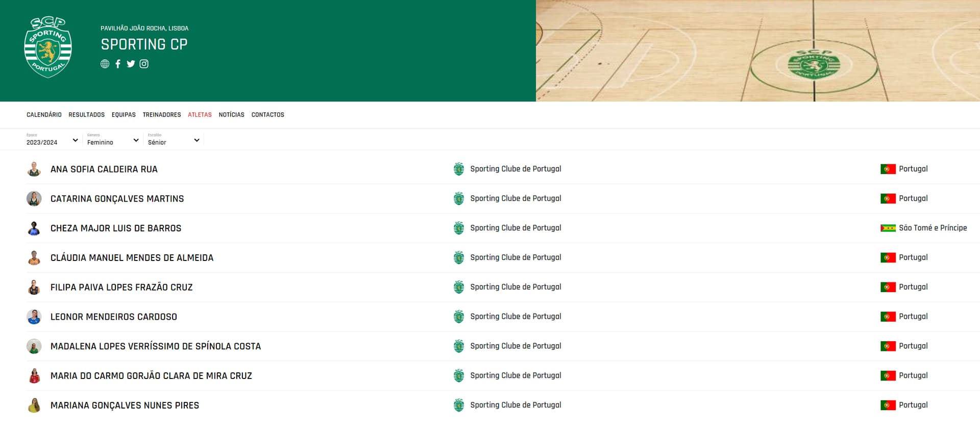
Task: Click Cheza Major Luis de Barros' avatar
Action: tap(34, 228)
